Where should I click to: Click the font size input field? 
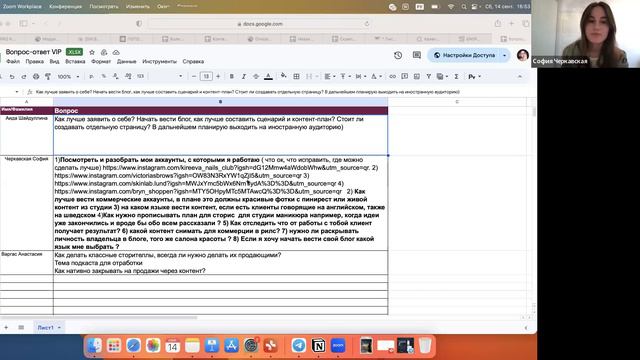click(206, 76)
